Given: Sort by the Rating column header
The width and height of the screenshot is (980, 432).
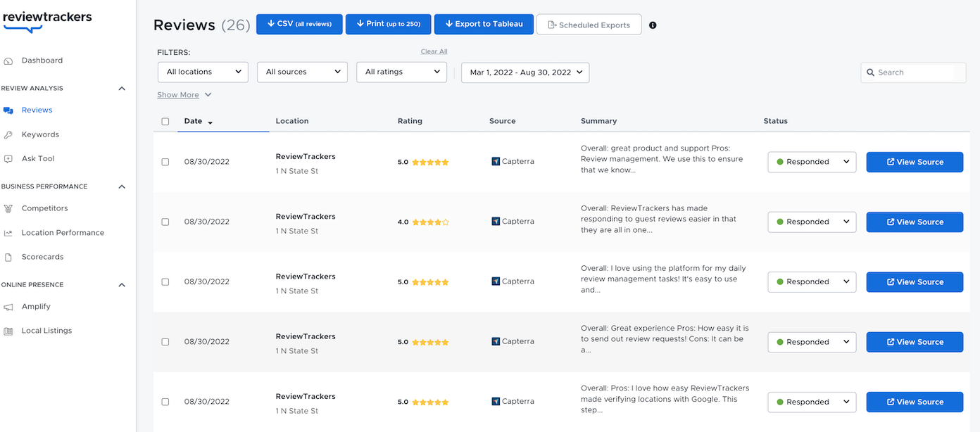Looking at the screenshot, I should tap(410, 121).
